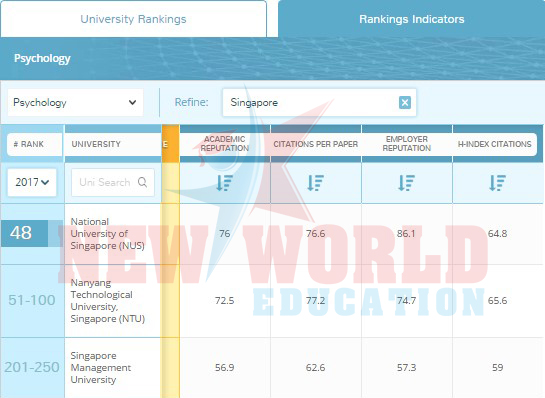The image size is (545, 398).
Task: Click the Academic Reputation column header
Action: 225,144
